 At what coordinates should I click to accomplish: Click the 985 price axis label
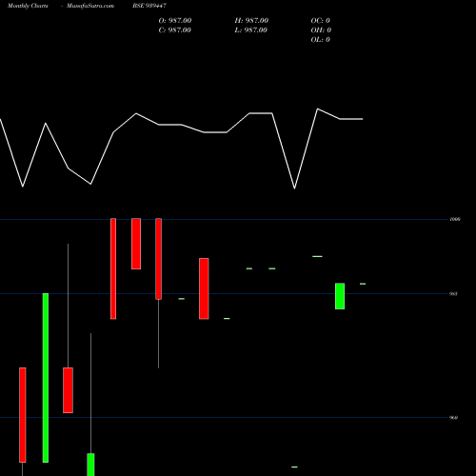pyautogui.click(x=453, y=294)
